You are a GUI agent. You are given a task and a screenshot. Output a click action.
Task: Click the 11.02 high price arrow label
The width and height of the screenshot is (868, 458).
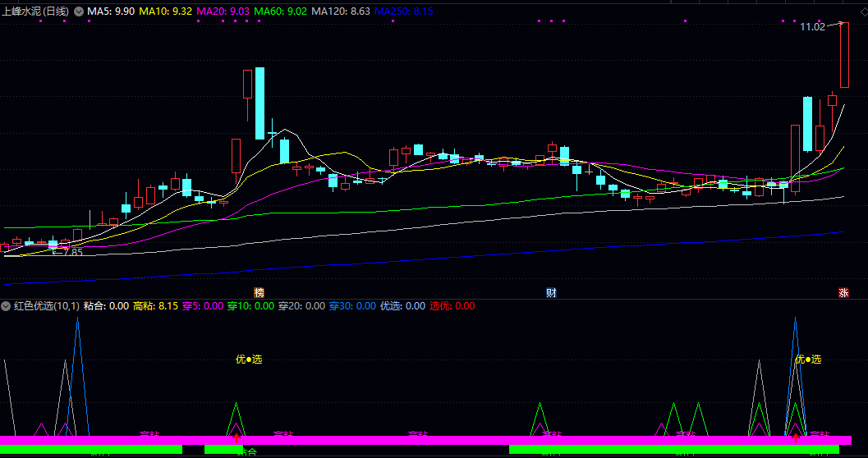point(813,27)
